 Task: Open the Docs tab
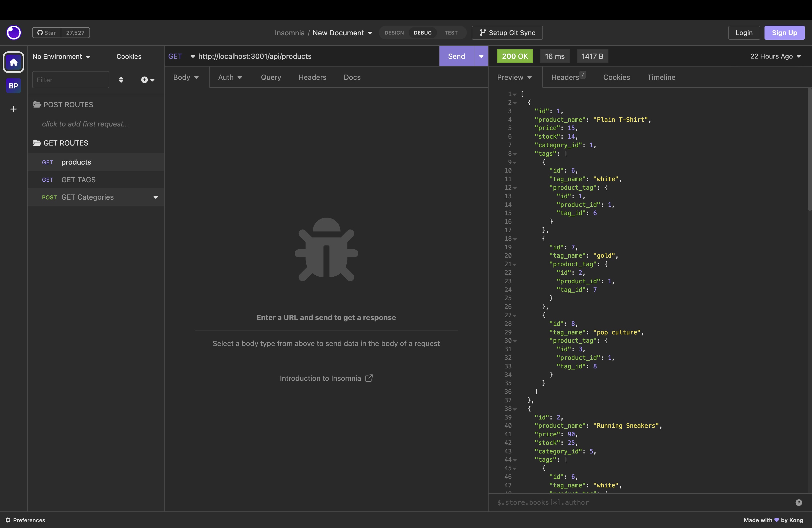[x=352, y=77]
